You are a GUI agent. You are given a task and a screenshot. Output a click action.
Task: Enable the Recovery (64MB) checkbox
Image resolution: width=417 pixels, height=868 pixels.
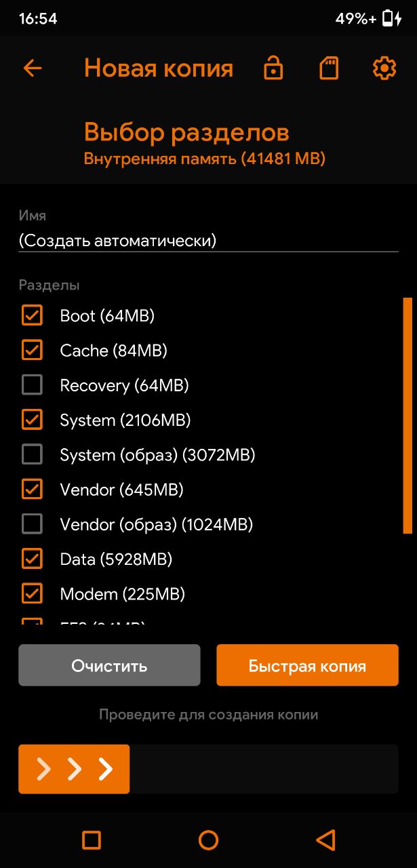32,385
